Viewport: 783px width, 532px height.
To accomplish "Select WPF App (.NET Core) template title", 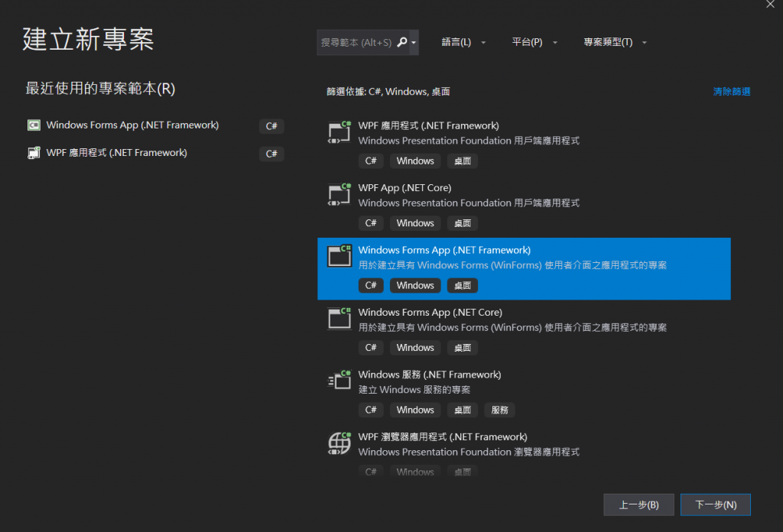I will pos(404,188).
